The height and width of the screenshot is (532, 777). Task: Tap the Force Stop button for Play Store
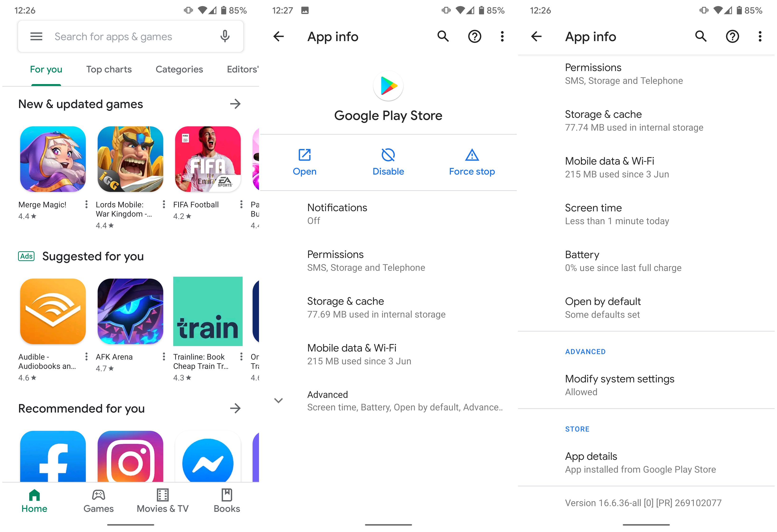(x=472, y=162)
